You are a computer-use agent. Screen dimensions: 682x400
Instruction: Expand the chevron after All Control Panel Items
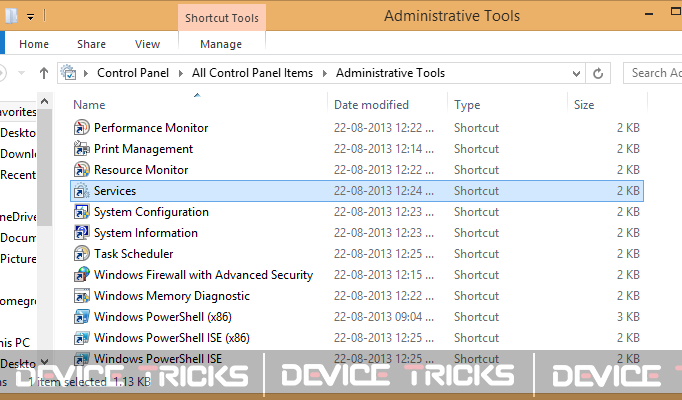pos(324,73)
